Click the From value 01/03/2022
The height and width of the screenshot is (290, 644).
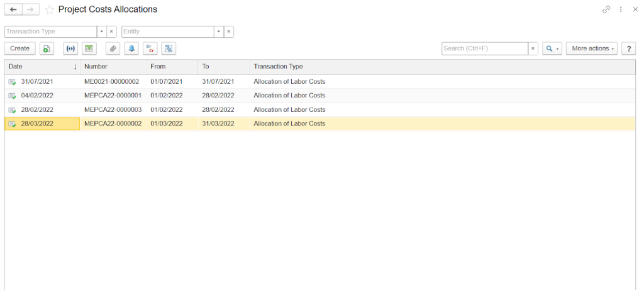tap(166, 124)
